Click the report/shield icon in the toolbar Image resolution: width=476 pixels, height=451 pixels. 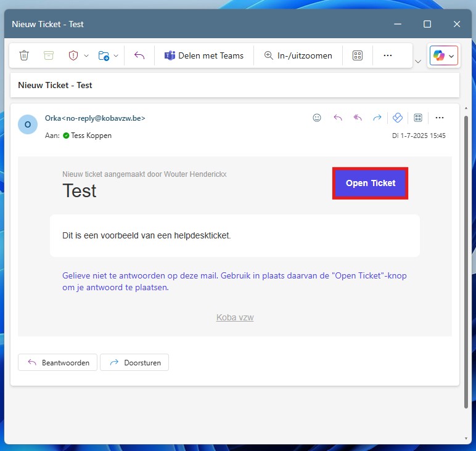click(x=73, y=55)
